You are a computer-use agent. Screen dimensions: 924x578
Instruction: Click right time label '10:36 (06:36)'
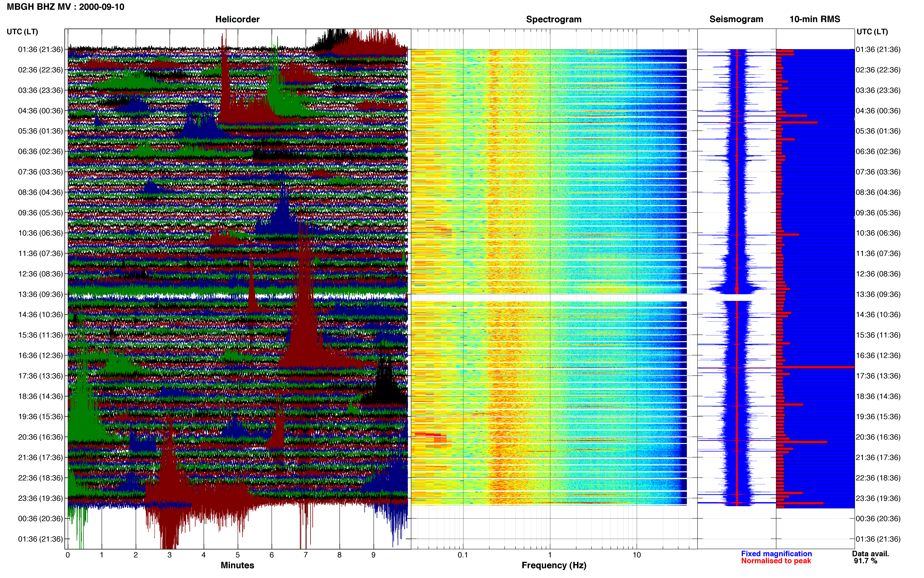coord(878,233)
